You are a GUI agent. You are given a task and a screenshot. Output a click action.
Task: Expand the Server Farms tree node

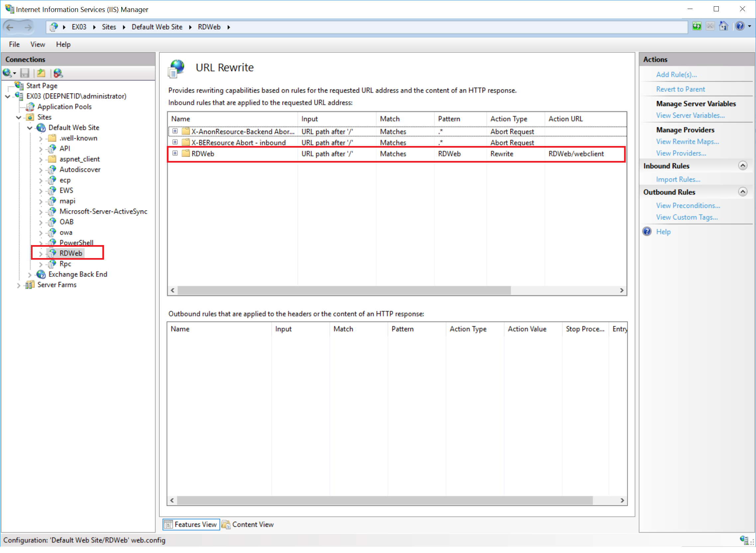click(x=19, y=285)
